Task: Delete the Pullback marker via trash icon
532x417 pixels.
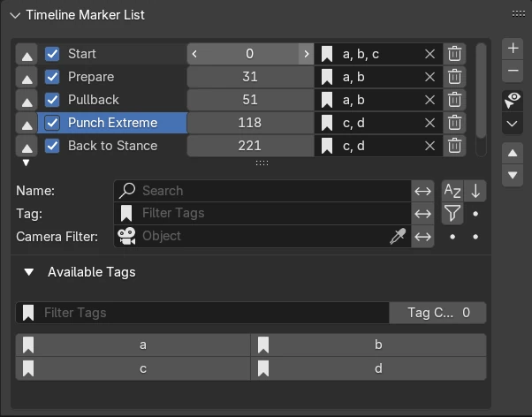Action: click(x=454, y=100)
